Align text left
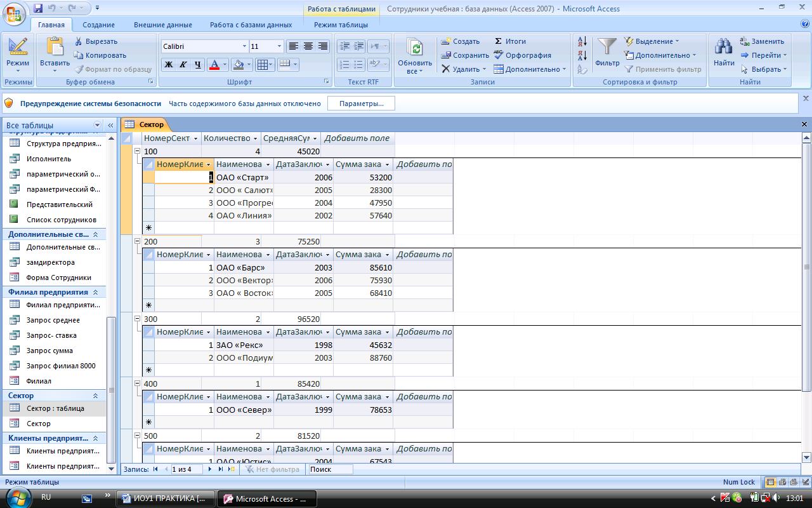 pos(293,46)
